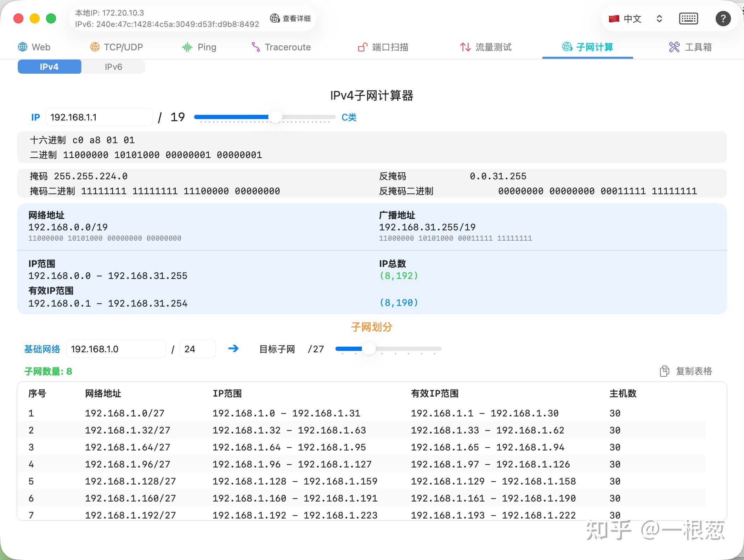Click the 序号 column header
The width and height of the screenshot is (744, 560).
tap(37, 393)
